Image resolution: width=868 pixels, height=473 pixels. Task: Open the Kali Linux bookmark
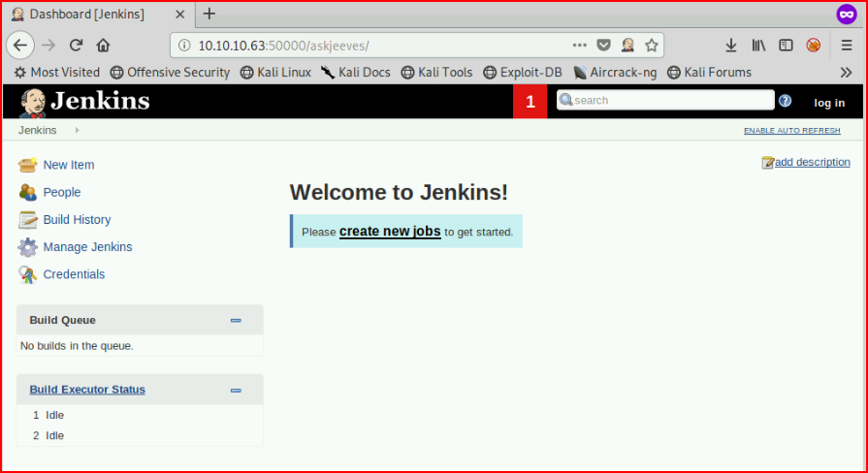pyautogui.click(x=275, y=73)
